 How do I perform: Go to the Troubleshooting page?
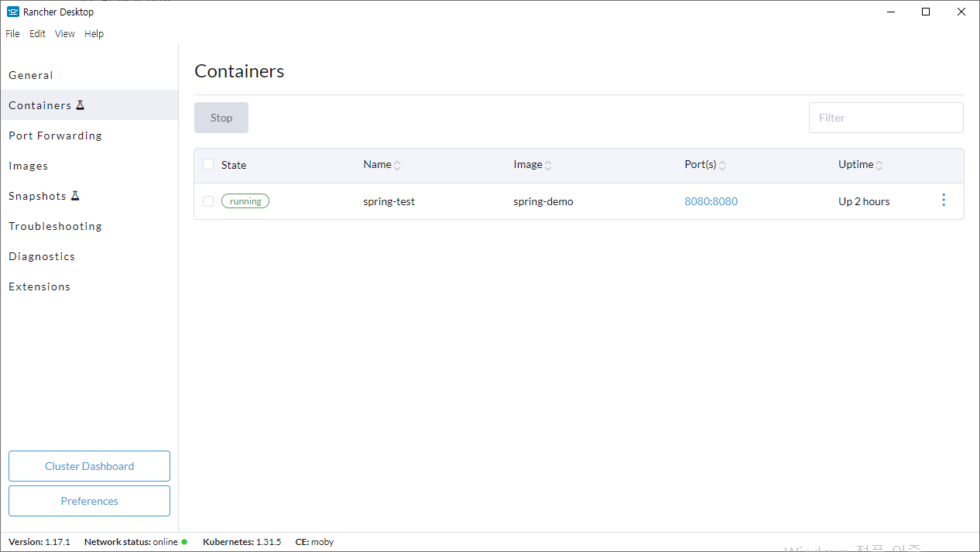(x=89, y=226)
